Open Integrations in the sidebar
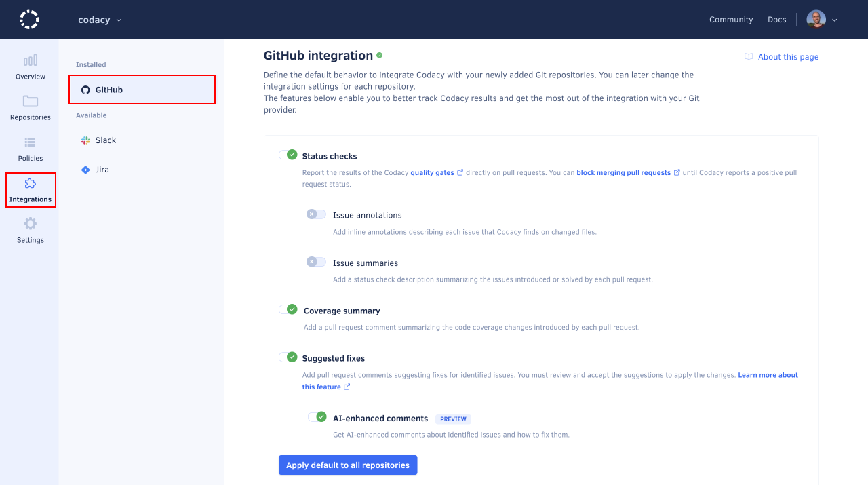The height and width of the screenshot is (485, 868). pyautogui.click(x=31, y=190)
